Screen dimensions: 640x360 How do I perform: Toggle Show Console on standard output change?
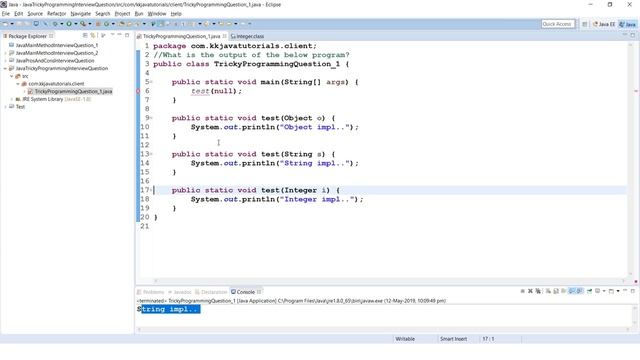(x=572, y=291)
